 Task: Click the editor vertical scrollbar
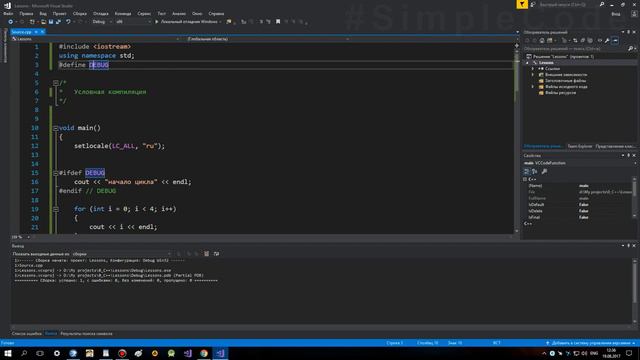click(x=516, y=139)
